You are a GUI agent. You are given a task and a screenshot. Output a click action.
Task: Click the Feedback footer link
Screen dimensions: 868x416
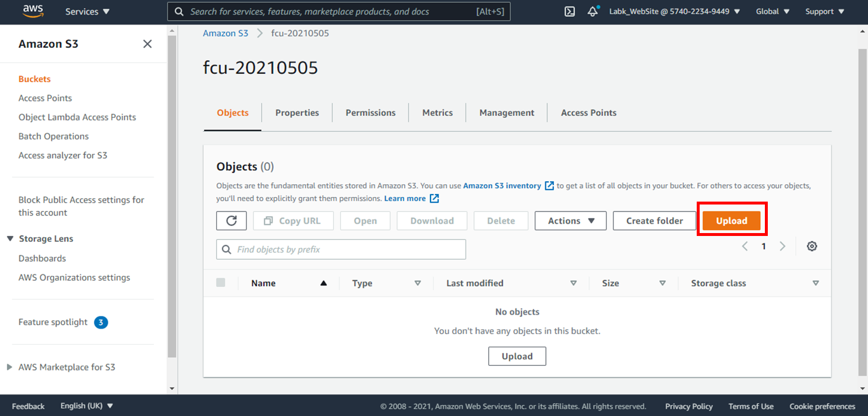[28, 406]
